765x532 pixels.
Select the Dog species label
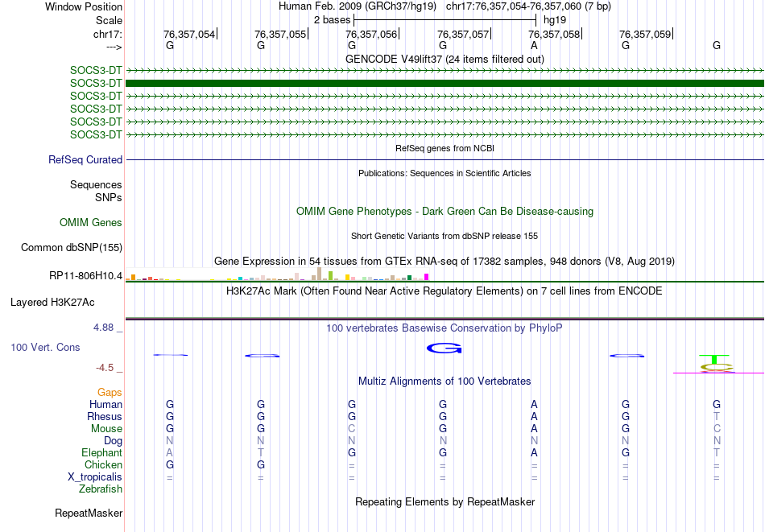click(113, 441)
